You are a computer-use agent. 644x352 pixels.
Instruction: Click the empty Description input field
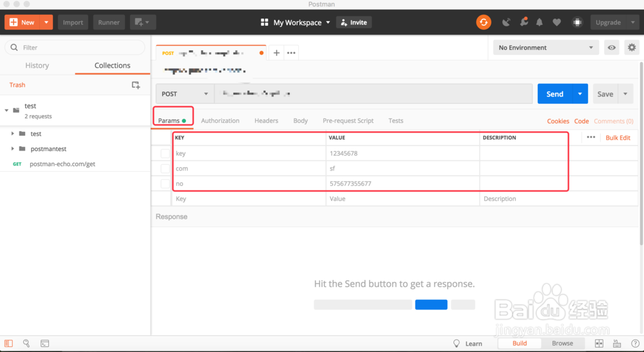(558, 199)
